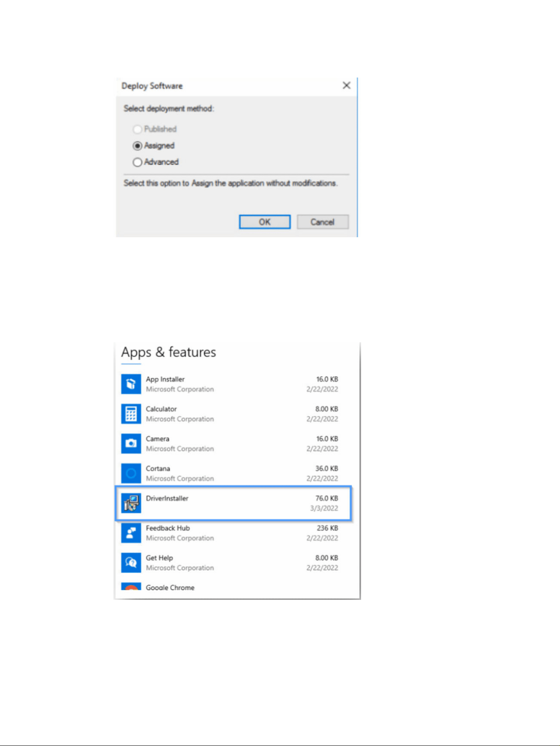Select the App Installer entry name
560x746 pixels.
point(165,379)
